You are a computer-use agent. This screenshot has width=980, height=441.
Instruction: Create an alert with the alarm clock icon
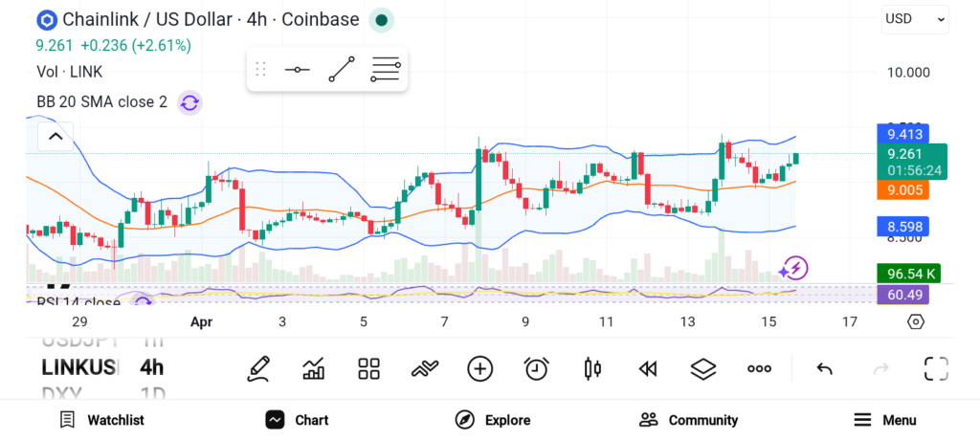[536, 368]
